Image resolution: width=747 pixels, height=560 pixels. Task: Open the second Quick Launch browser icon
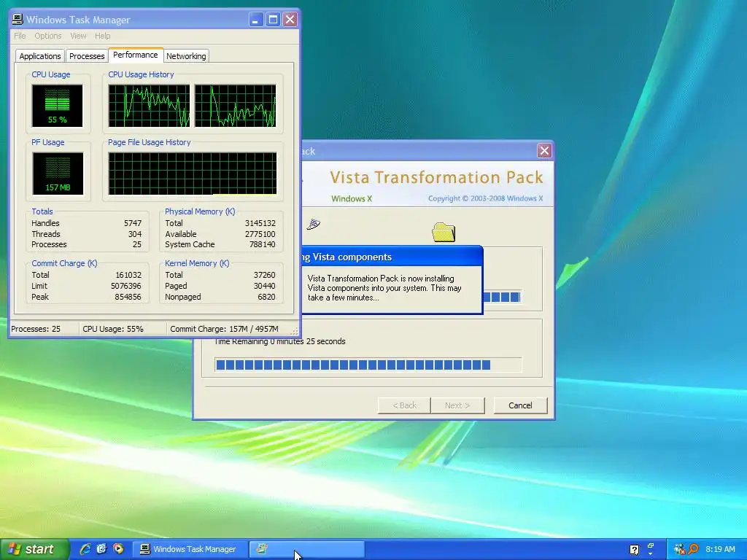(101, 549)
